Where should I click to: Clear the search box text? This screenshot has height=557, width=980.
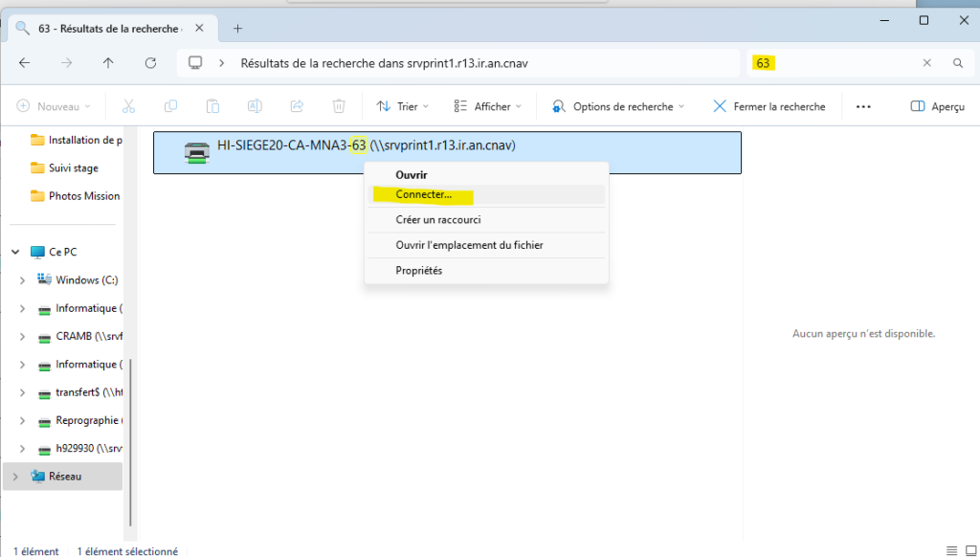(926, 63)
